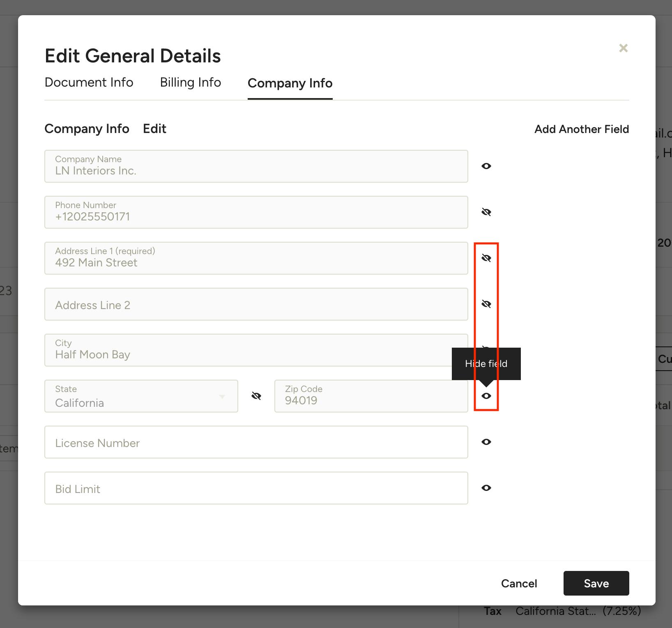Hide the License Number field
The width and height of the screenshot is (672, 628).
tap(486, 442)
